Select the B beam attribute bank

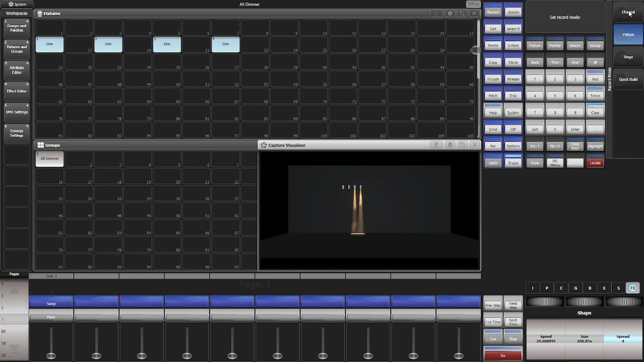click(x=590, y=288)
